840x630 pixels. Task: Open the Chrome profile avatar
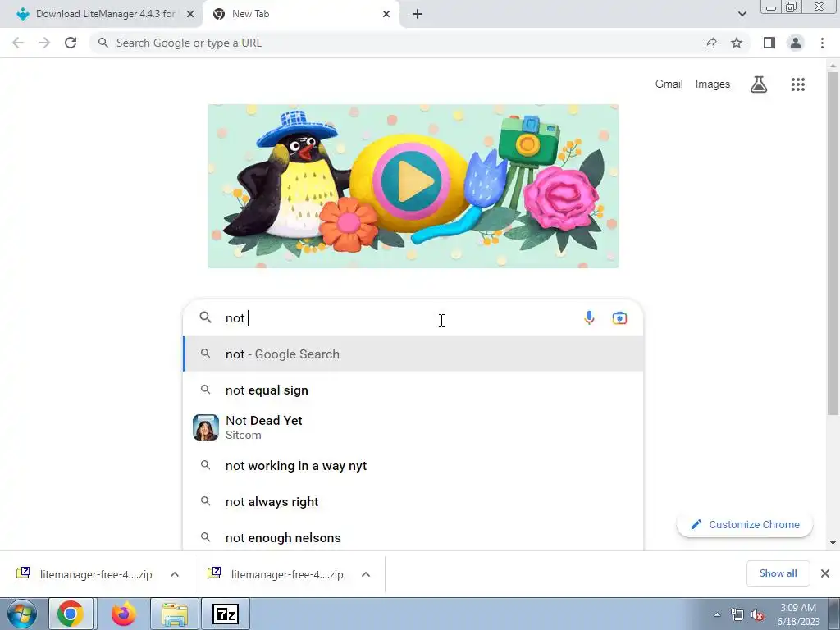796,43
